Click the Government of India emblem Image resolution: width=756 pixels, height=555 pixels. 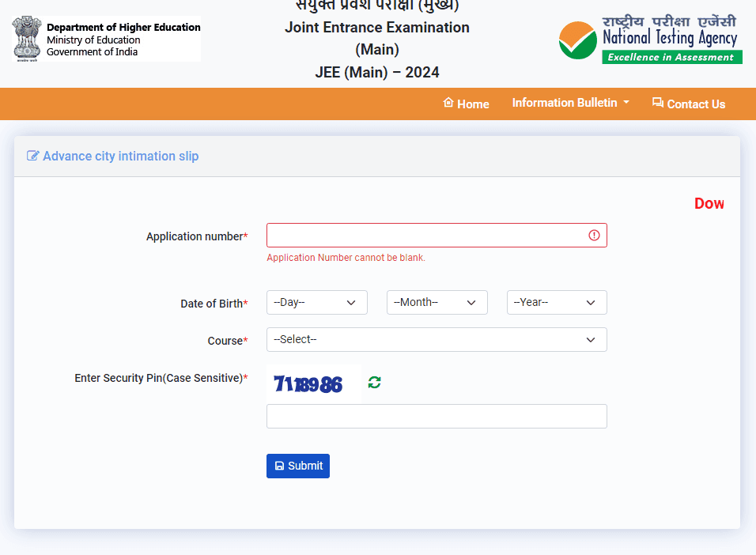28,39
